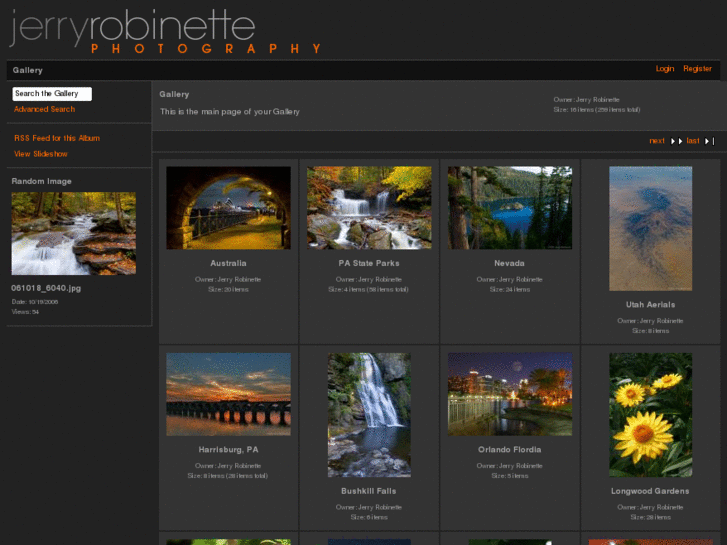Open the Login link
The image size is (727, 545).
click(664, 69)
